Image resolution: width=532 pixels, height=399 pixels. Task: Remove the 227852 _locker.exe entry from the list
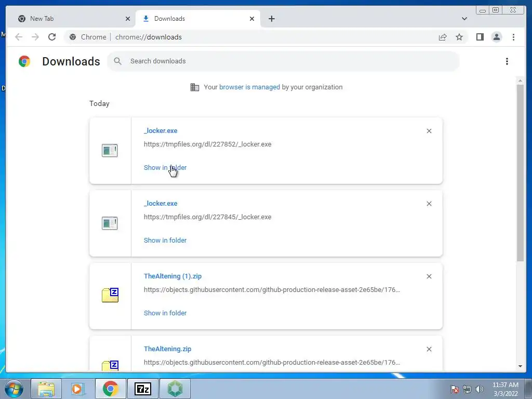click(429, 131)
